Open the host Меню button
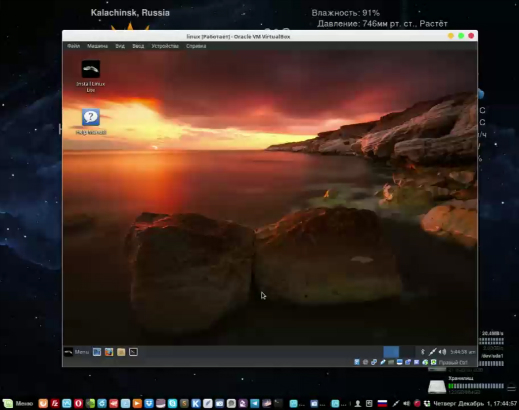Image resolution: width=519 pixels, height=410 pixels. click(18, 404)
